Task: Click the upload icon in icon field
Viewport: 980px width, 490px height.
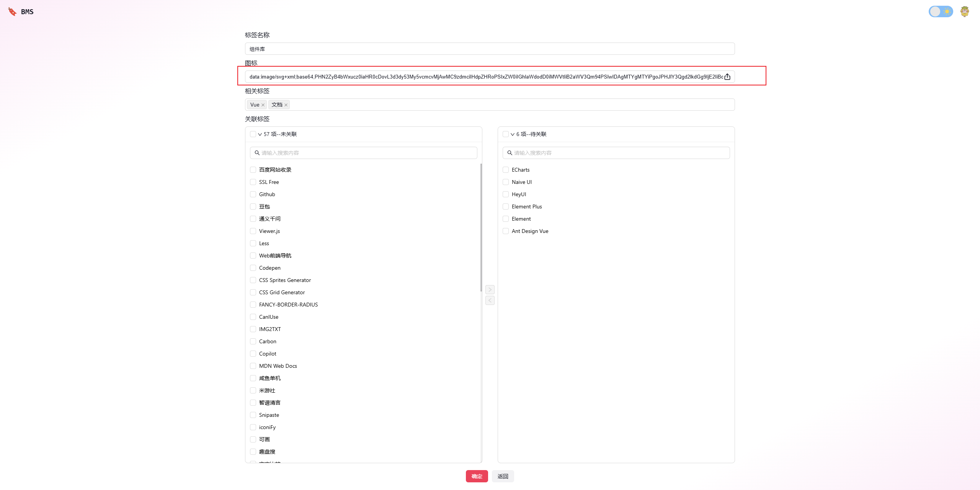Action: (727, 77)
